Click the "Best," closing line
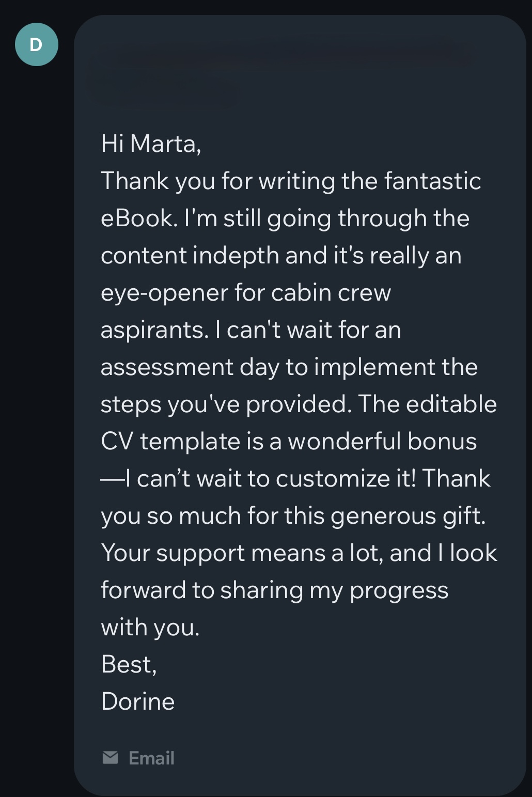Screen dimensions: 532x797 coord(129,664)
